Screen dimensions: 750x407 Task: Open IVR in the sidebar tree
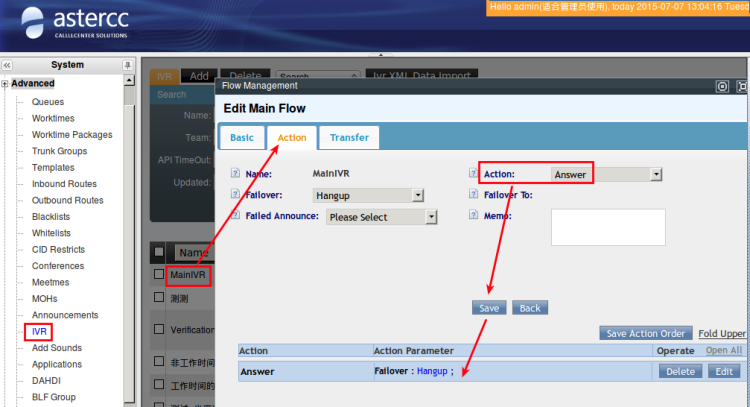click(x=40, y=331)
